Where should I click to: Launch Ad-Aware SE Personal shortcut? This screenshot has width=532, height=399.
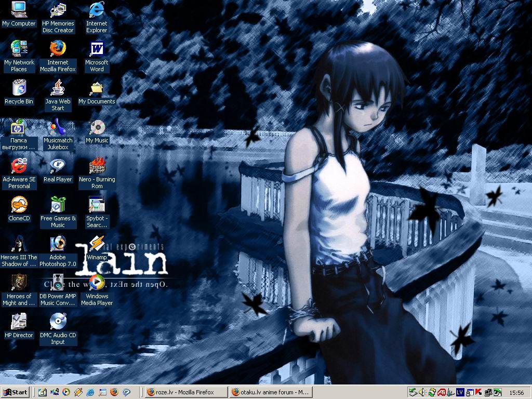tap(19, 174)
